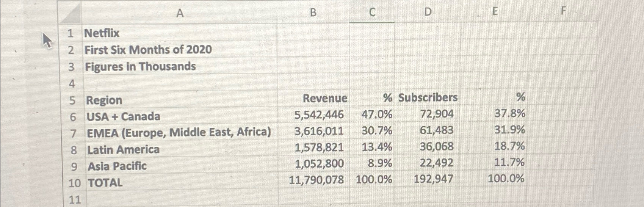Click the 37.8% subscriber share cell
Screen dimensions: 644x207
494,114
